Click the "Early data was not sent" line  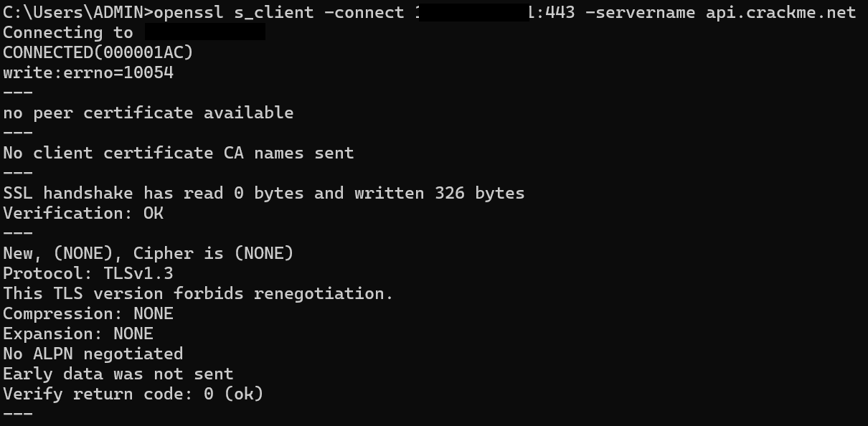point(118,374)
